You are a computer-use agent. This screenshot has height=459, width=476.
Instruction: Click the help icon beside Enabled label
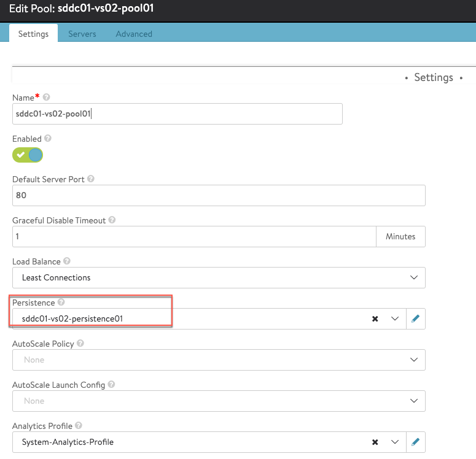click(x=48, y=139)
